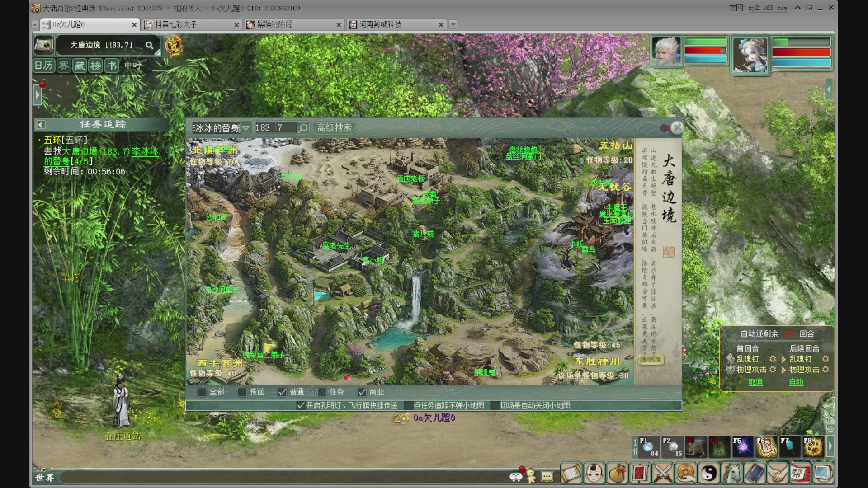
Task: Use the F2 quick slot item
Action: point(672,447)
